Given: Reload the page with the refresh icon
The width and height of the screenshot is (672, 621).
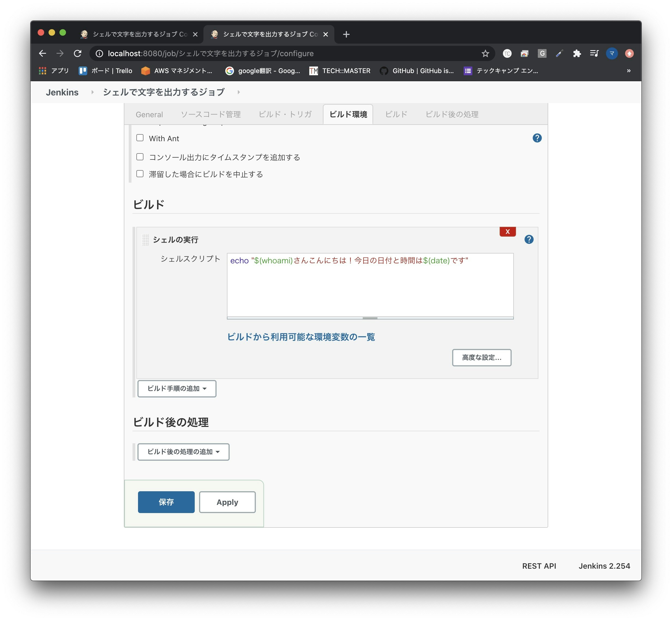Looking at the screenshot, I should point(78,53).
